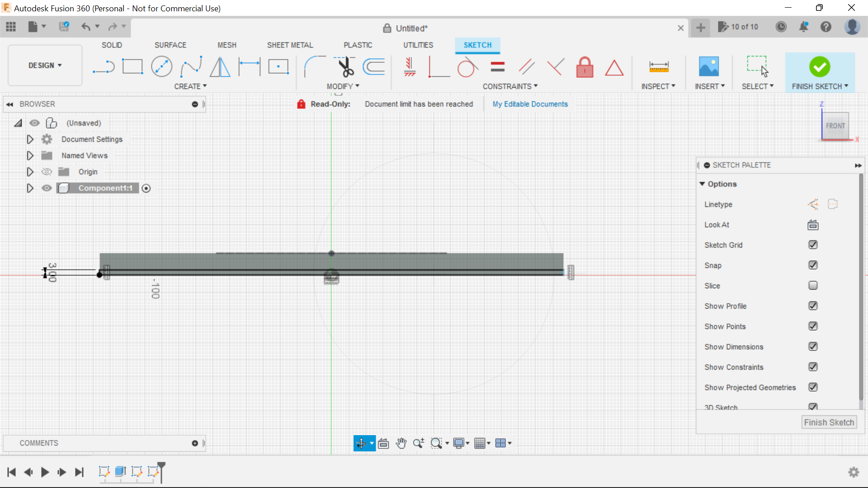Open the SKETCH tab ribbon
The width and height of the screenshot is (868, 488).
477,45
